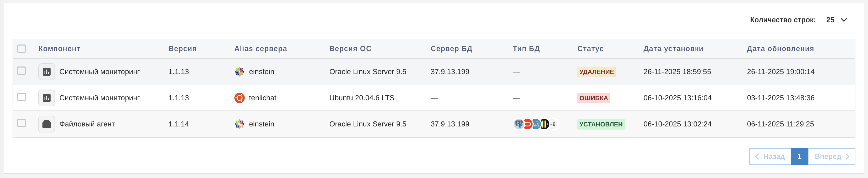Go to the next page with Вперед

(831, 157)
